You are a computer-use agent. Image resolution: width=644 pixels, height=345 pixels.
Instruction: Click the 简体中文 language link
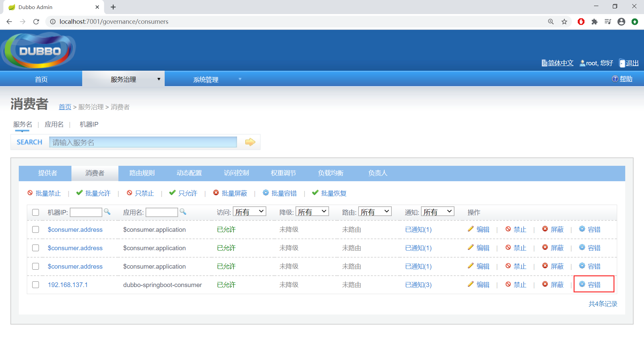pos(561,63)
